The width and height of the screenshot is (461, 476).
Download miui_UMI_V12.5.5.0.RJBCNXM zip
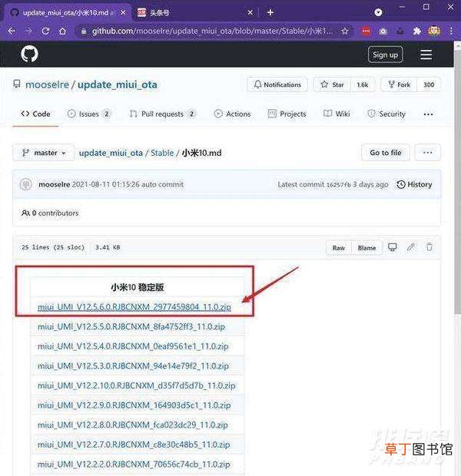(131, 326)
